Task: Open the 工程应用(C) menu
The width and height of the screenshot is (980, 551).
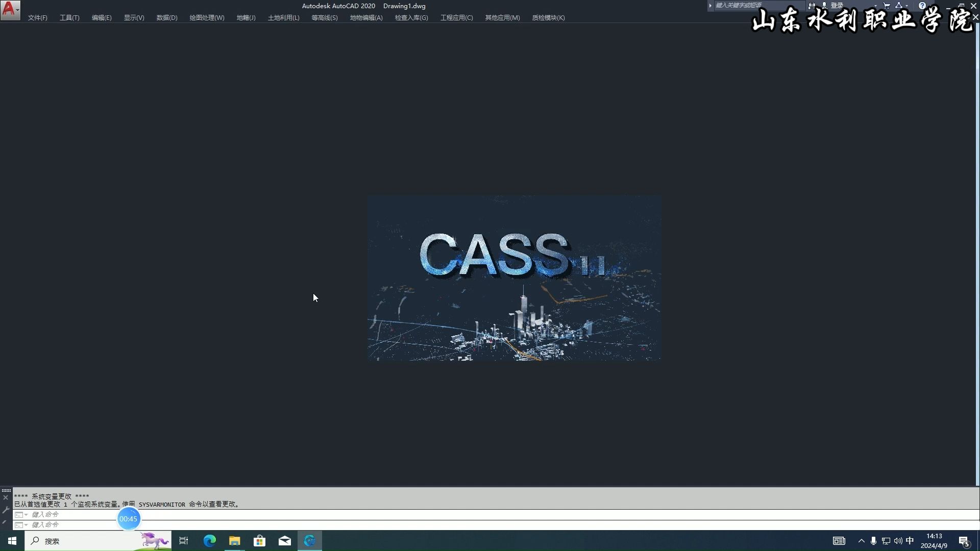Action: tap(457, 18)
